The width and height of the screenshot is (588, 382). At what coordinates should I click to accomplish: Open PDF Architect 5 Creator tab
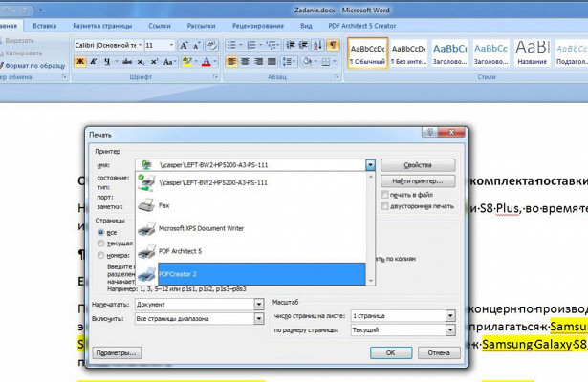(x=361, y=26)
